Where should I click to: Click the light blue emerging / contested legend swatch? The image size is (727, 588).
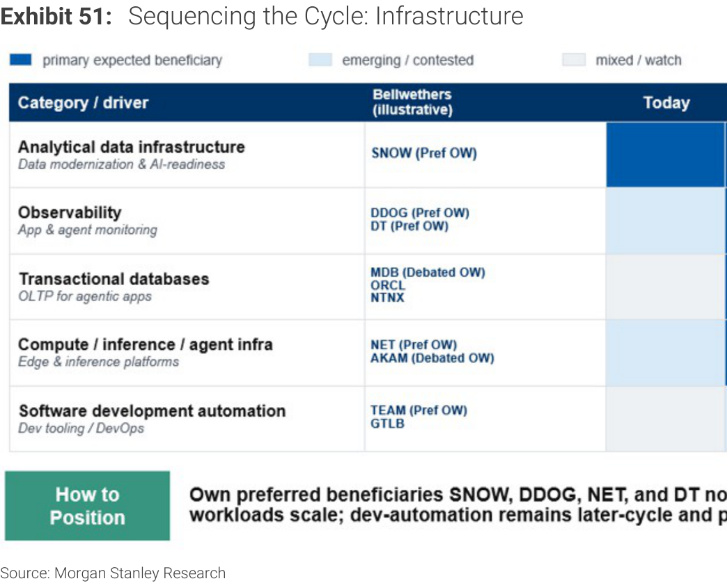(320, 60)
